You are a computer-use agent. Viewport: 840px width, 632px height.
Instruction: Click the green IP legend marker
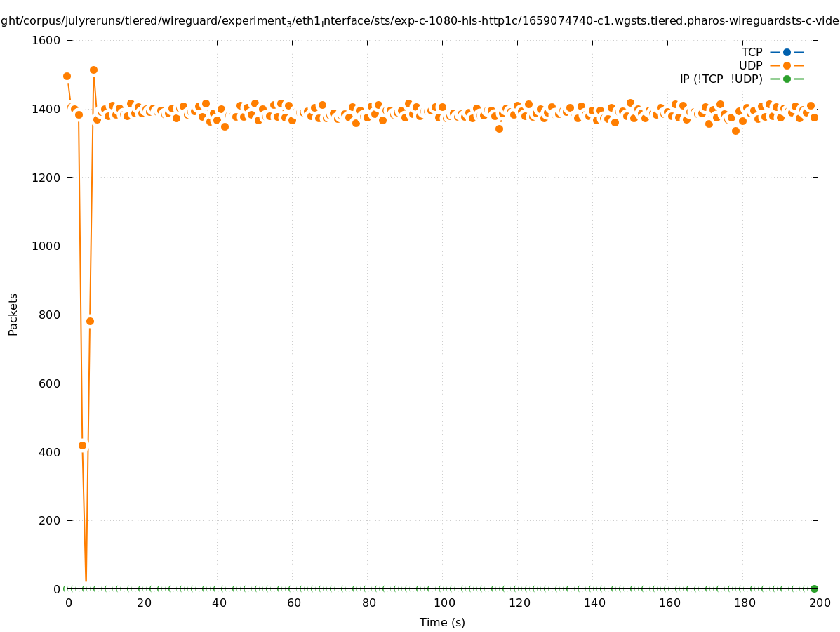[x=787, y=79]
